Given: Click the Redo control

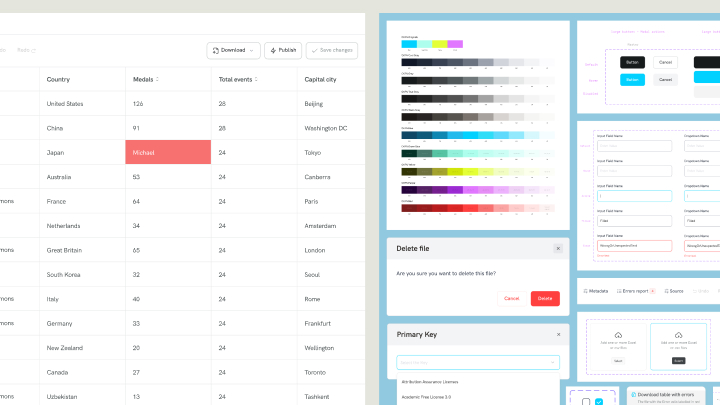Looking at the screenshot, I should [x=26, y=50].
